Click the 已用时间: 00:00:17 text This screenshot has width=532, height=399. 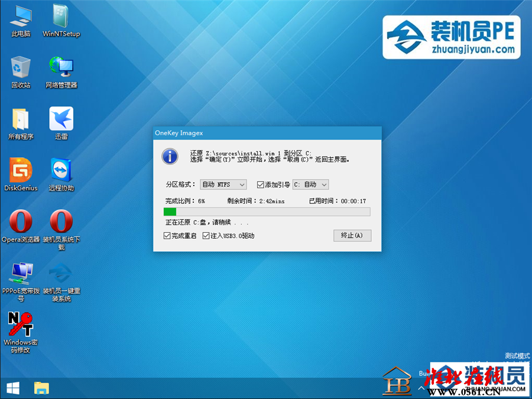(x=338, y=201)
